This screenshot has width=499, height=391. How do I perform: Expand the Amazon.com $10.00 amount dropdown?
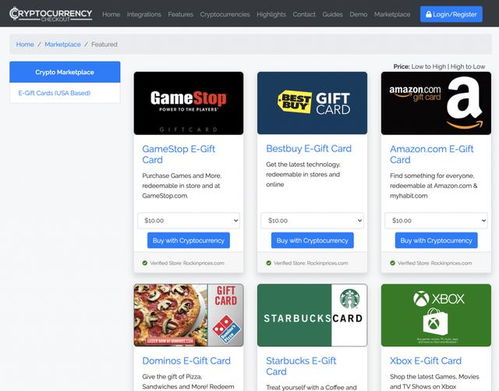coord(436,221)
